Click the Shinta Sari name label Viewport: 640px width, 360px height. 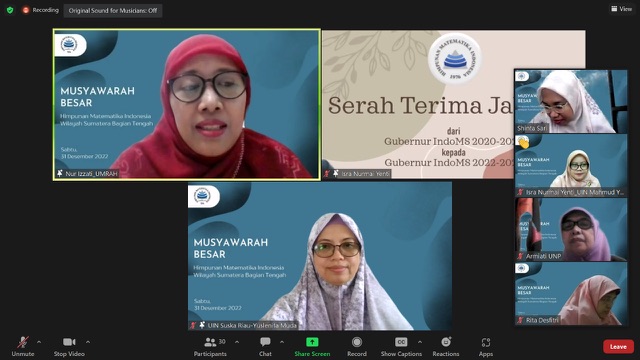(532, 128)
